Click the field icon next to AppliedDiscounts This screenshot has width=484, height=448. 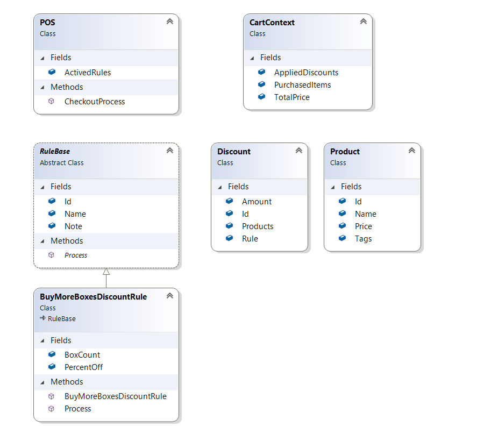click(x=261, y=72)
